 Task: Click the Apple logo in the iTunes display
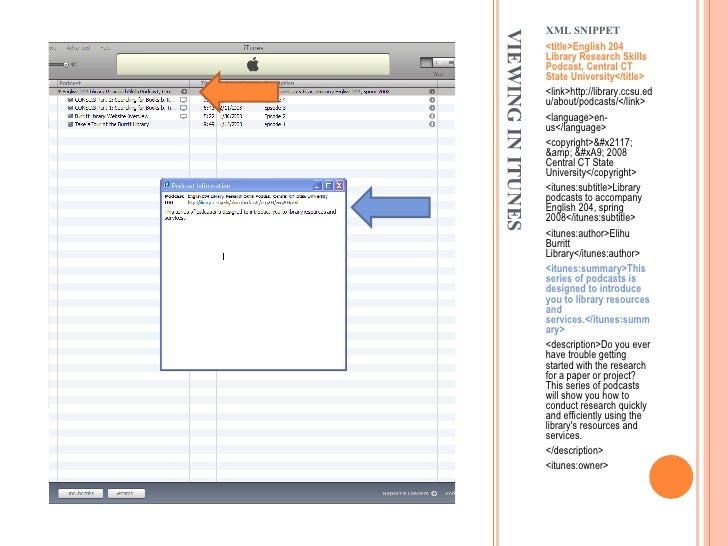pyautogui.click(x=253, y=64)
